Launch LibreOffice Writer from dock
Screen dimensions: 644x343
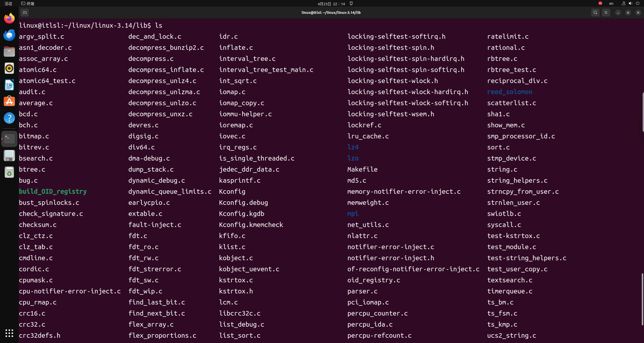click(x=9, y=85)
